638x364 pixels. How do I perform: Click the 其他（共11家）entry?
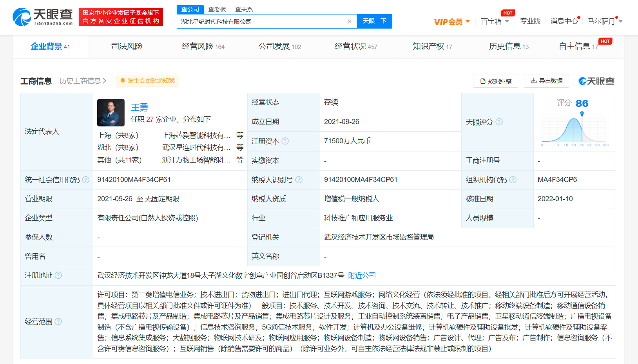point(120,160)
